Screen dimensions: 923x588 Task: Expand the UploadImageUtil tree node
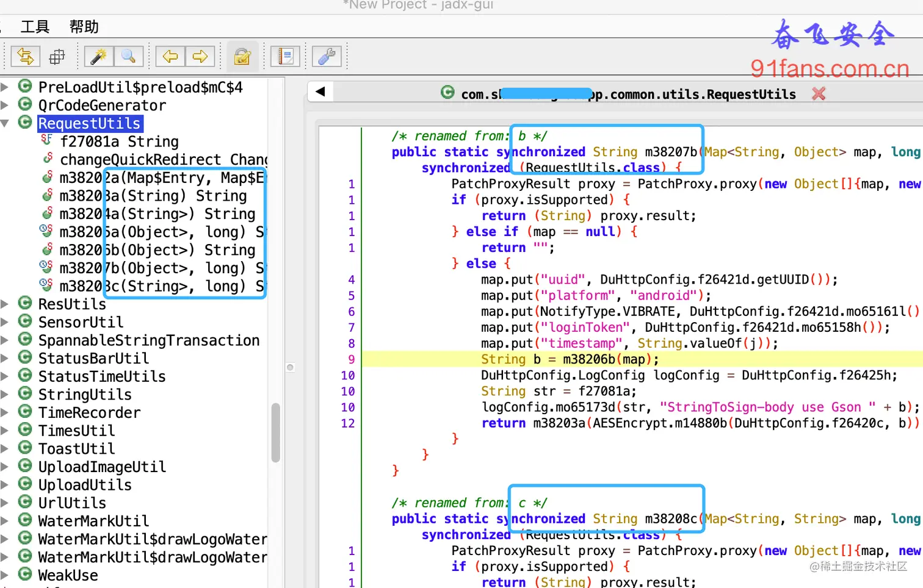pos(5,467)
